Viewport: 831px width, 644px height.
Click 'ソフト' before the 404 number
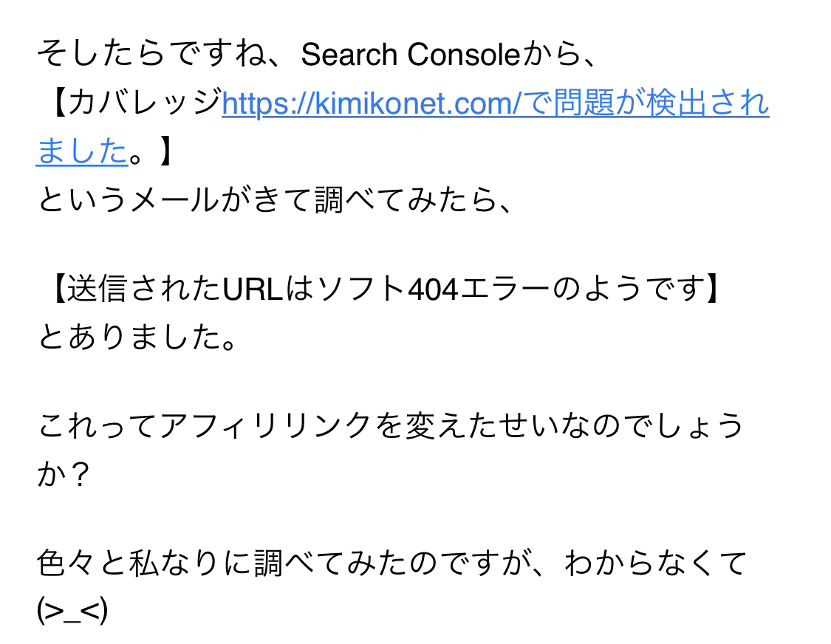(x=361, y=290)
